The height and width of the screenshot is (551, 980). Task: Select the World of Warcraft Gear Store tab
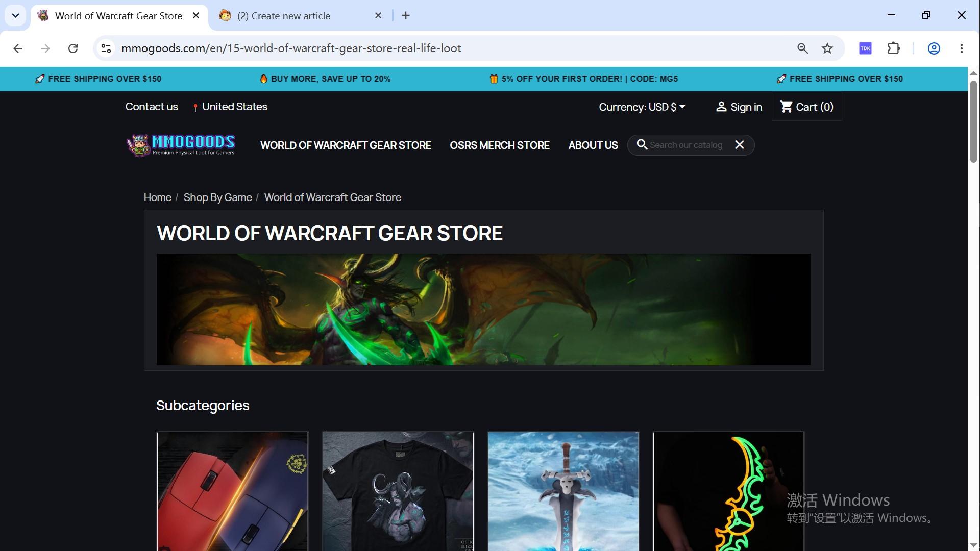118,16
